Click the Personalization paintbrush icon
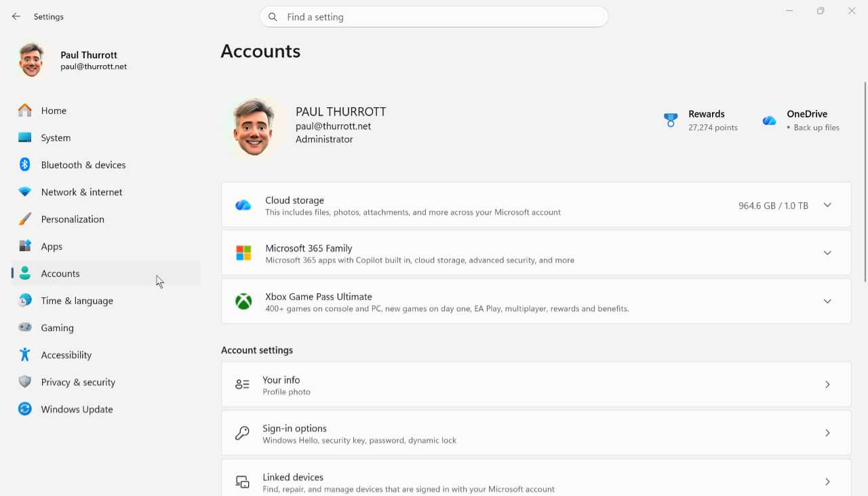This screenshot has width=868, height=496. pyautogui.click(x=25, y=219)
